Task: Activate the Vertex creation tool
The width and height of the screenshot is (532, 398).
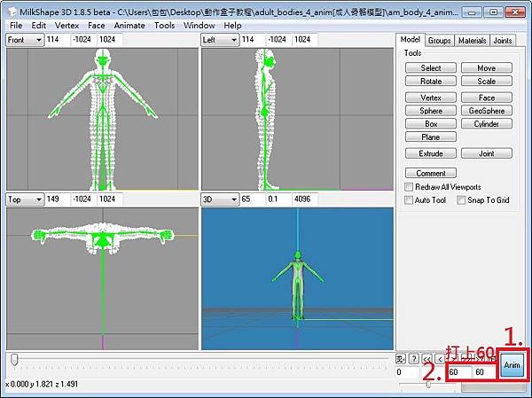Action: 431,98
